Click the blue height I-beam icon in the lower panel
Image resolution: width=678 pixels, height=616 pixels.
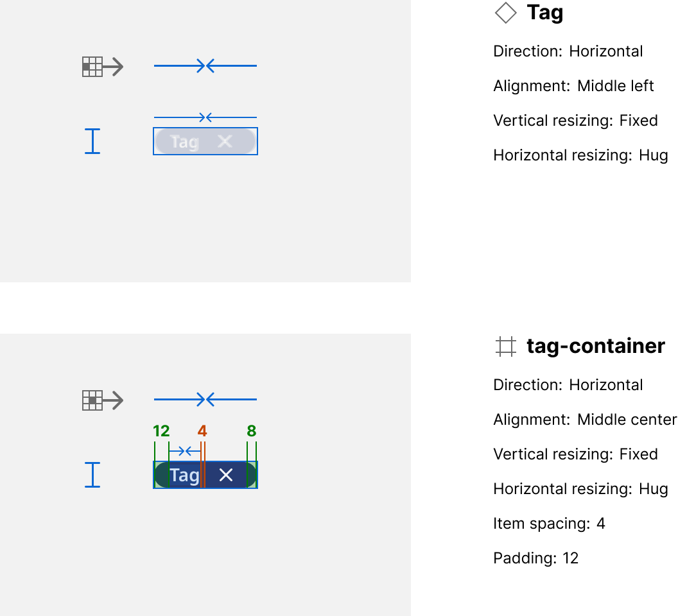pyautogui.click(x=92, y=475)
